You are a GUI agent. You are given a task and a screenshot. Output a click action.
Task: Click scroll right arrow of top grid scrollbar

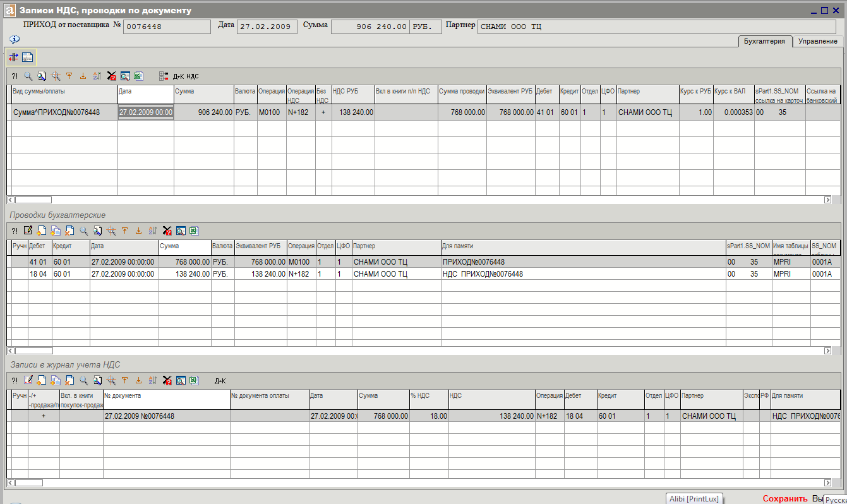tap(827, 200)
